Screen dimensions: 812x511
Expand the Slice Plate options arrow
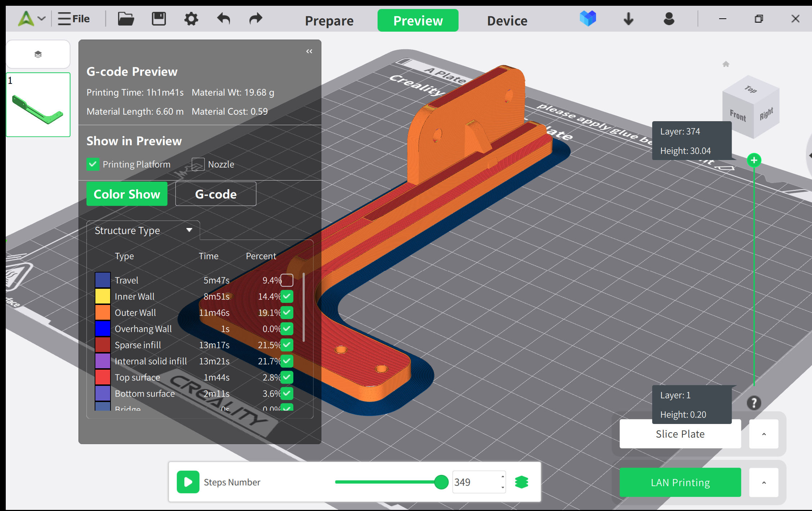tap(764, 434)
